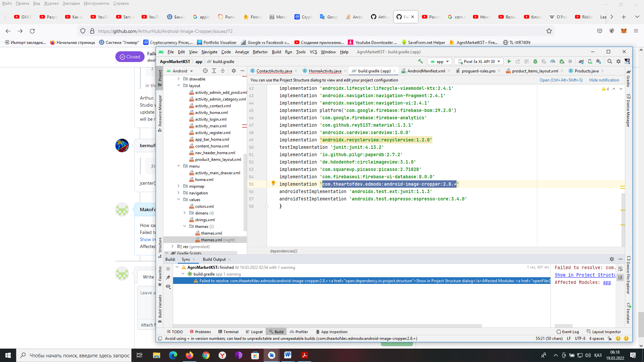Select the Word icon on the taskbar
This screenshot has width=644, height=362.
coord(288,355)
